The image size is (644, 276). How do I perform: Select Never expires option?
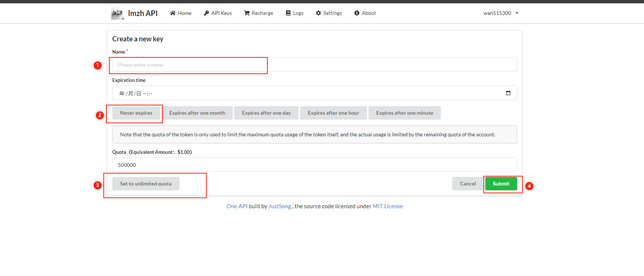(x=136, y=113)
